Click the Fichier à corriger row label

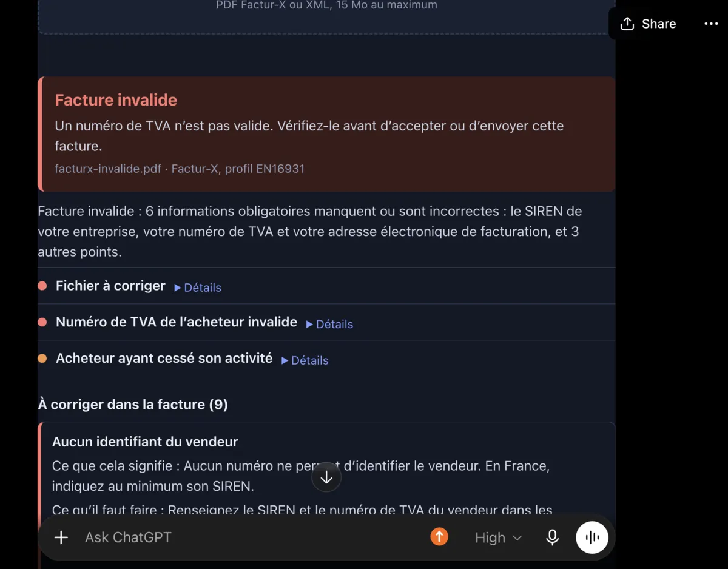point(110,286)
